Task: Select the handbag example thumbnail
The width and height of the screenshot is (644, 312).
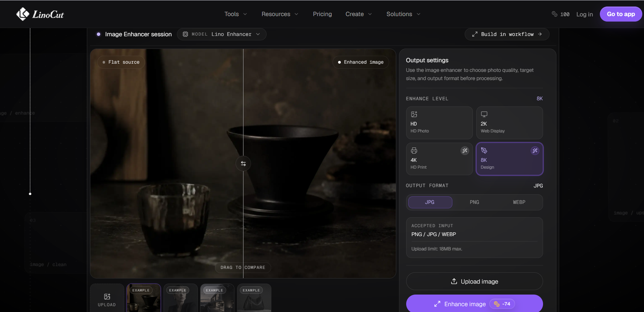Action: [x=254, y=298]
